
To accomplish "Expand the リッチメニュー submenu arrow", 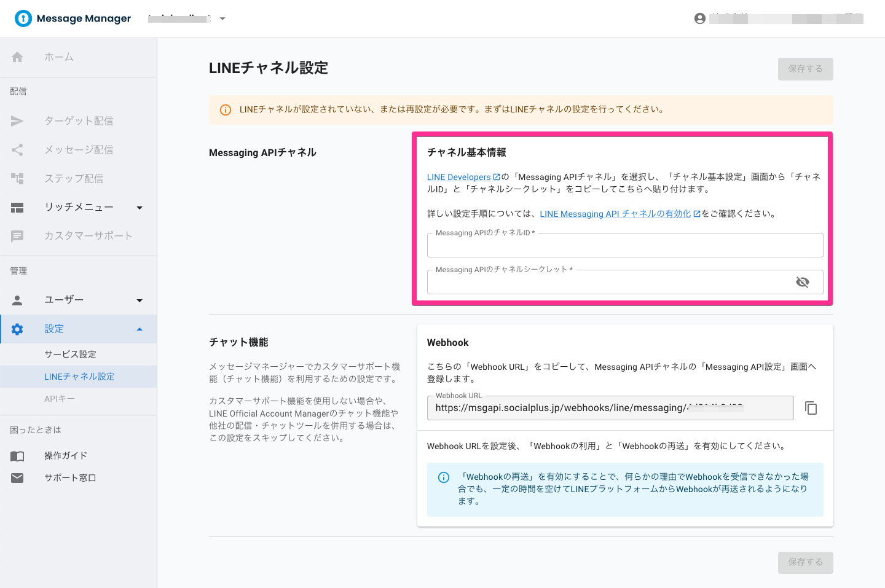I will click(x=140, y=208).
